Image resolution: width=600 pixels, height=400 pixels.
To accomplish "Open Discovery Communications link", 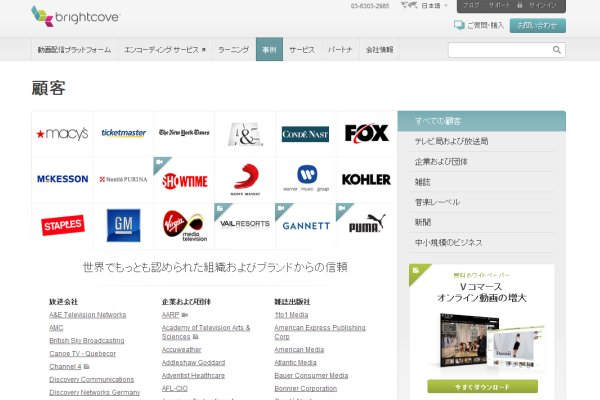I will point(91,380).
